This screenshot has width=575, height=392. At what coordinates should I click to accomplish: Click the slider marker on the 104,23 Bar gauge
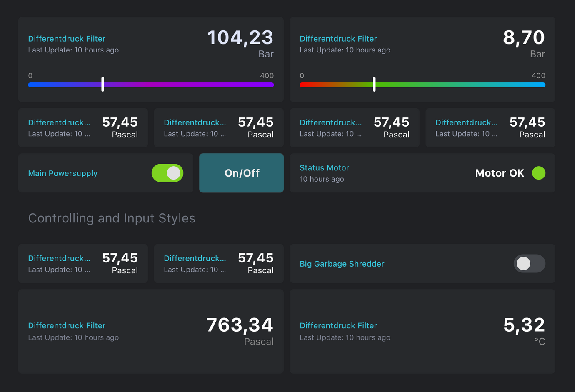click(102, 85)
